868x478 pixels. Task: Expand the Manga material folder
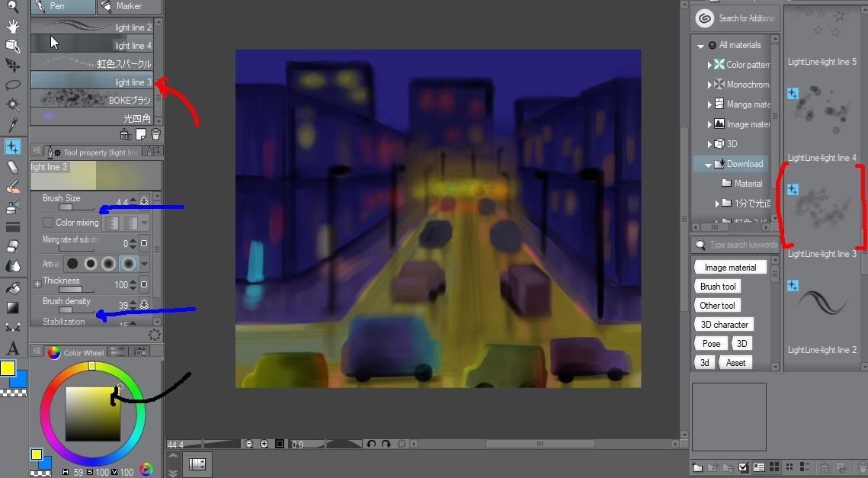point(709,104)
